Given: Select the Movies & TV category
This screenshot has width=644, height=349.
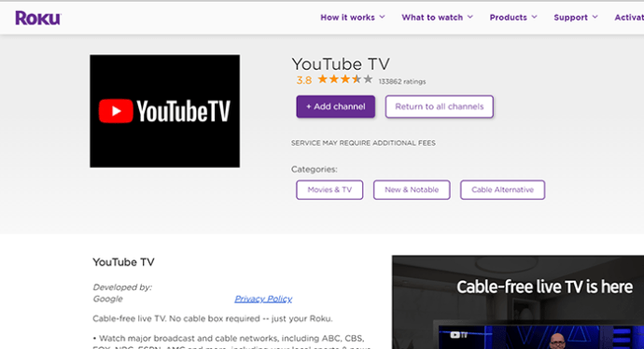Looking at the screenshot, I should coord(329,189).
